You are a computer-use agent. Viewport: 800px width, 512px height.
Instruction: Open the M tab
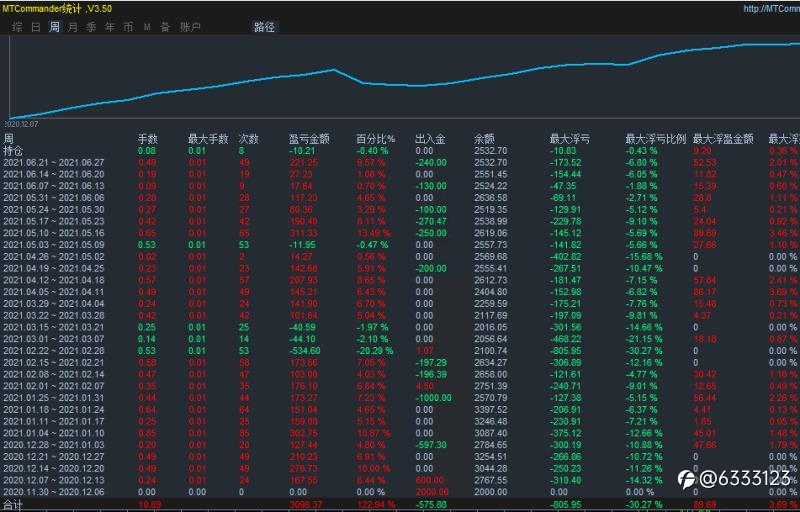click(147, 28)
